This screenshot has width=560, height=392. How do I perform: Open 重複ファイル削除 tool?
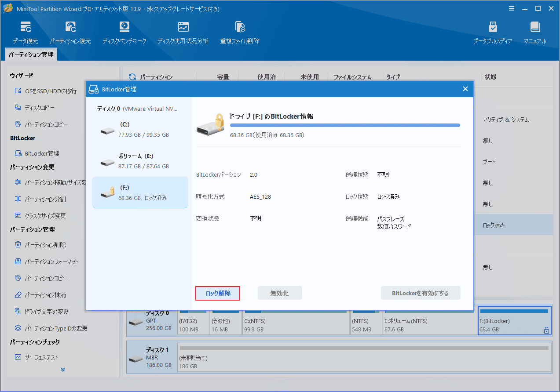(240, 32)
